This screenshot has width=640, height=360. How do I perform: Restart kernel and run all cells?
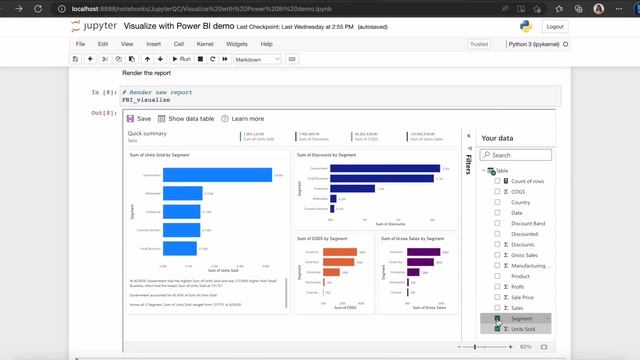[x=225, y=59]
